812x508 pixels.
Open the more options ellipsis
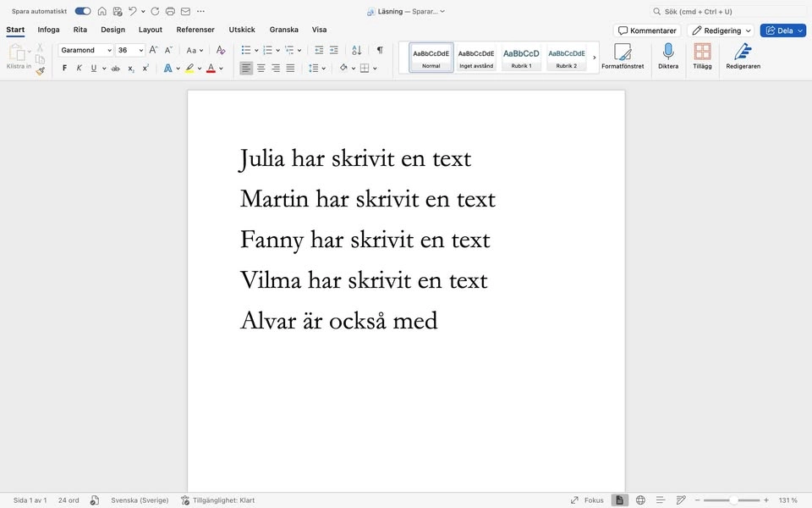(201, 11)
